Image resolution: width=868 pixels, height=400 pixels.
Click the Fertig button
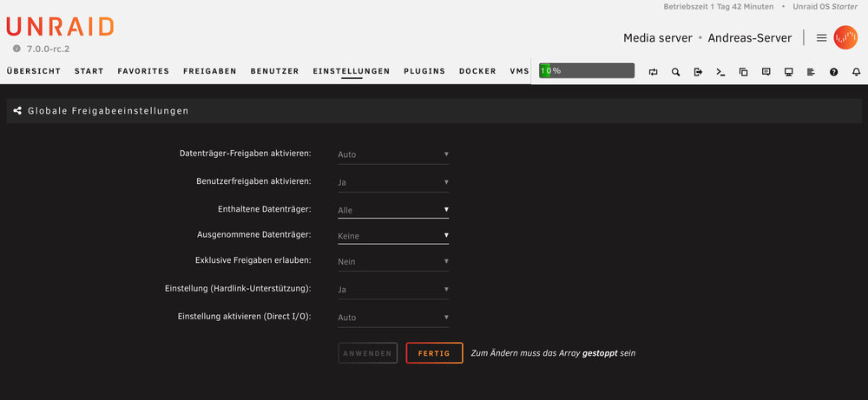tap(434, 353)
